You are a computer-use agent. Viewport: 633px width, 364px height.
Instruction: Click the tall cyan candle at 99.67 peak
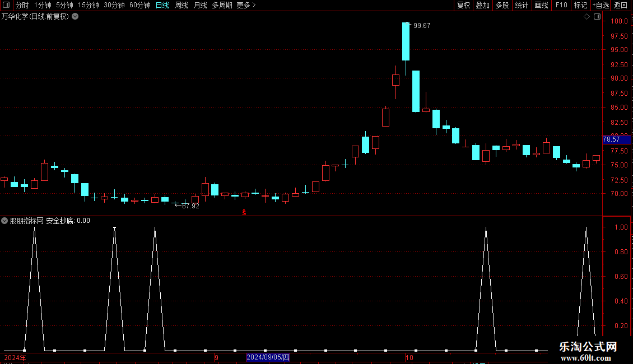click(406, 41)
